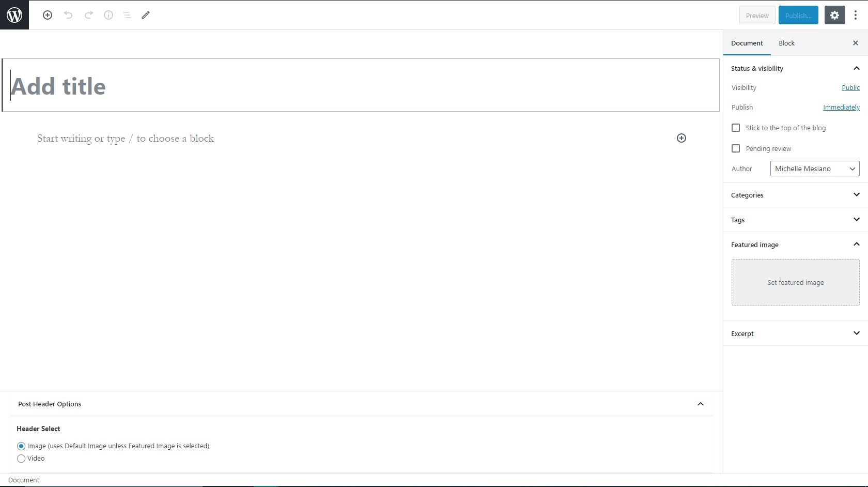Viewport: 868px width, 487px height.
Task: Click the Public visibility link
Action: click(x=850, y=87)
